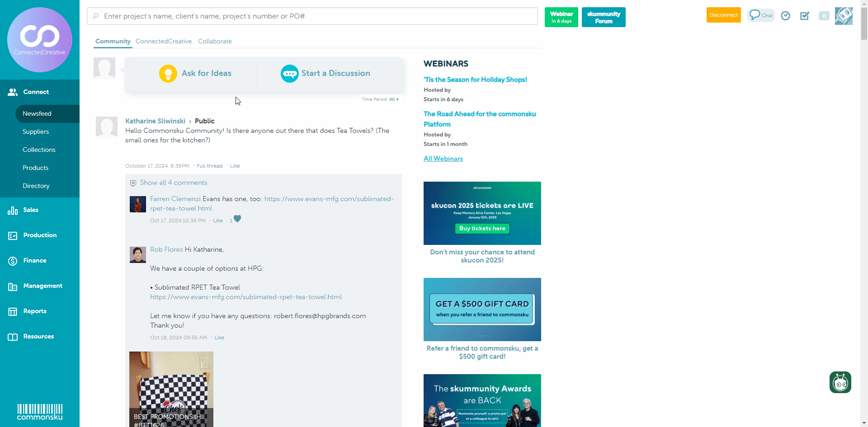Click the notifications counter badge
The width and height of the screenshot is (868, 427).
(x=824, y=16)
